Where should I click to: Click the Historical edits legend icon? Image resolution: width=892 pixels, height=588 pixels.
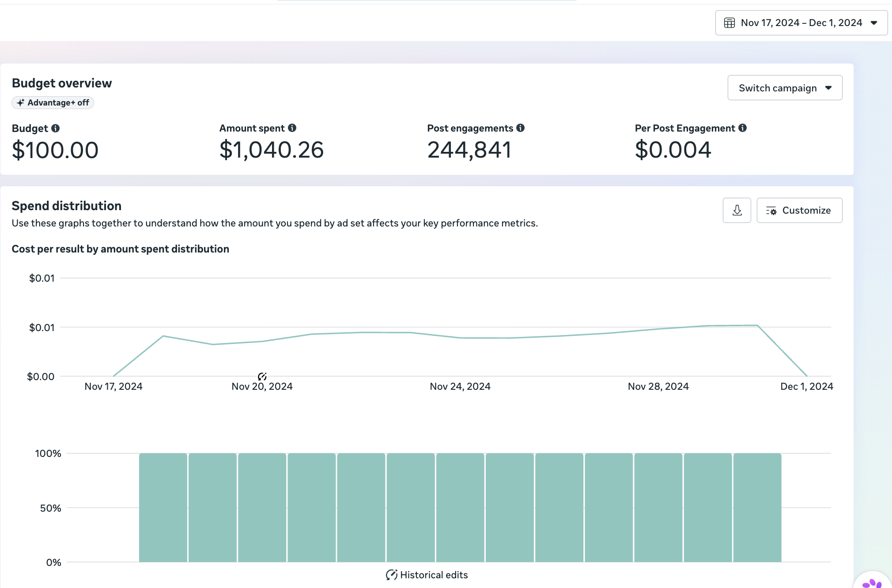391,575
